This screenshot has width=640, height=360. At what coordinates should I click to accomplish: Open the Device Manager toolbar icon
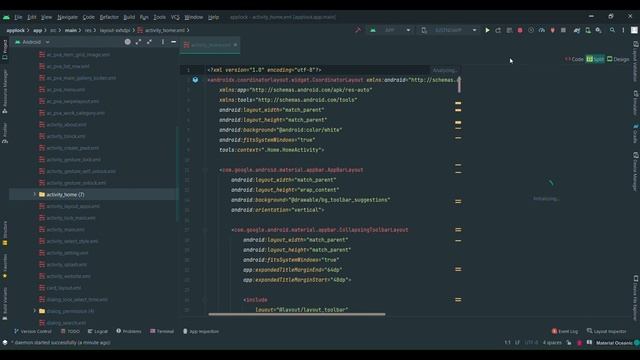pos(588,30)
